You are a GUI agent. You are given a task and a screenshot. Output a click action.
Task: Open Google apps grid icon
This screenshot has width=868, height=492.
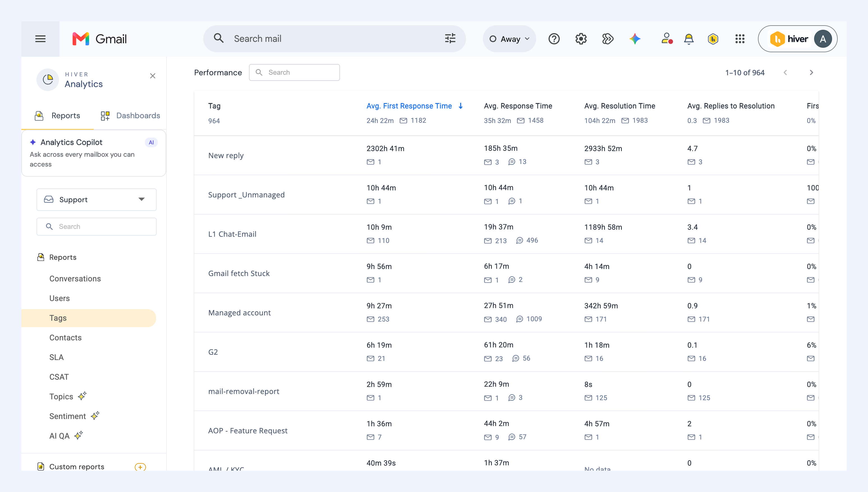pos(740,39)
